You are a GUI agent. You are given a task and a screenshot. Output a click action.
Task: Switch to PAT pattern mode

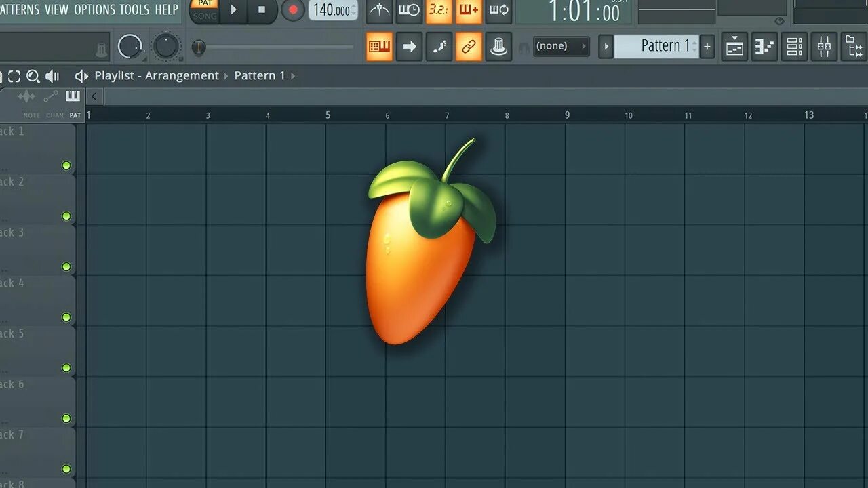(205, 3)
